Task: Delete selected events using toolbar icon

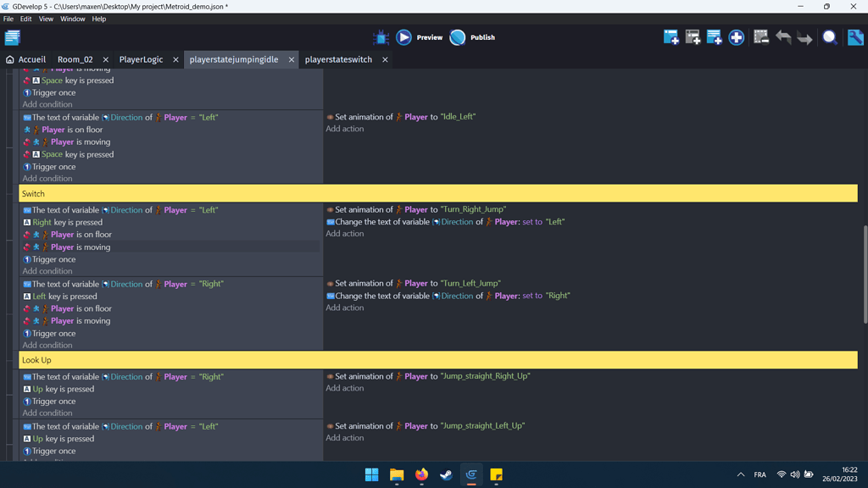Action: tap(761, 37)
